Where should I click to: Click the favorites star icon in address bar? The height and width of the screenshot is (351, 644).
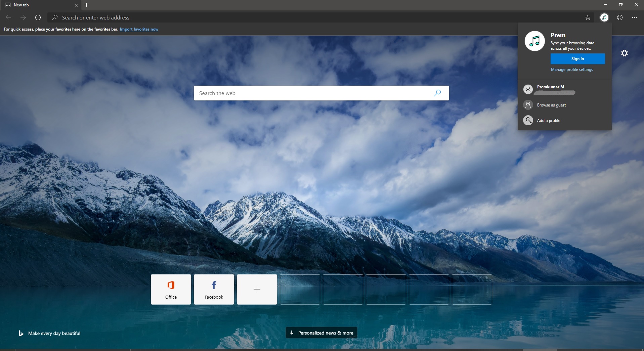(x=587, y=18)
